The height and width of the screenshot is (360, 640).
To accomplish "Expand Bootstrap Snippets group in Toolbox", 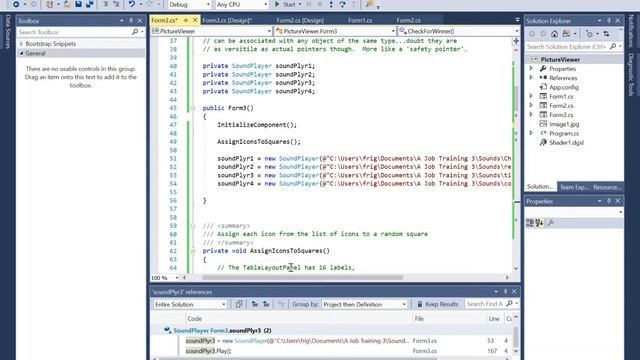I will coord(22,44).
